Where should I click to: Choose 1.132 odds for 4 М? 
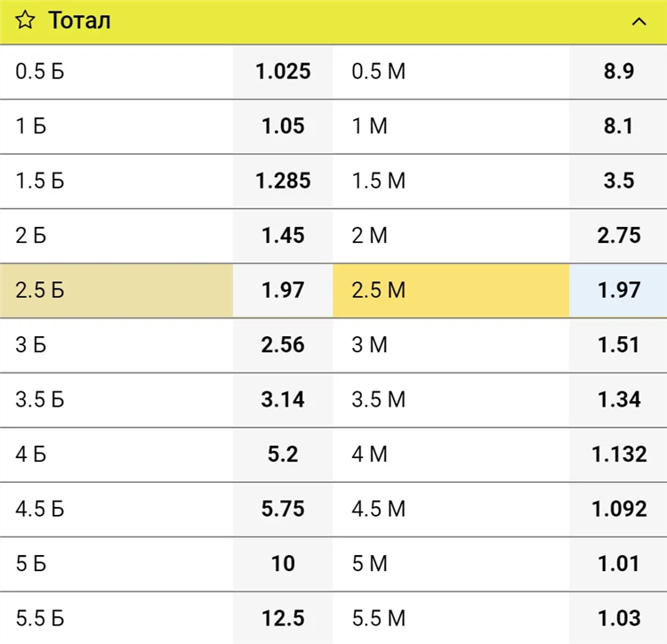pyautogui.click(x=618, y=455)
